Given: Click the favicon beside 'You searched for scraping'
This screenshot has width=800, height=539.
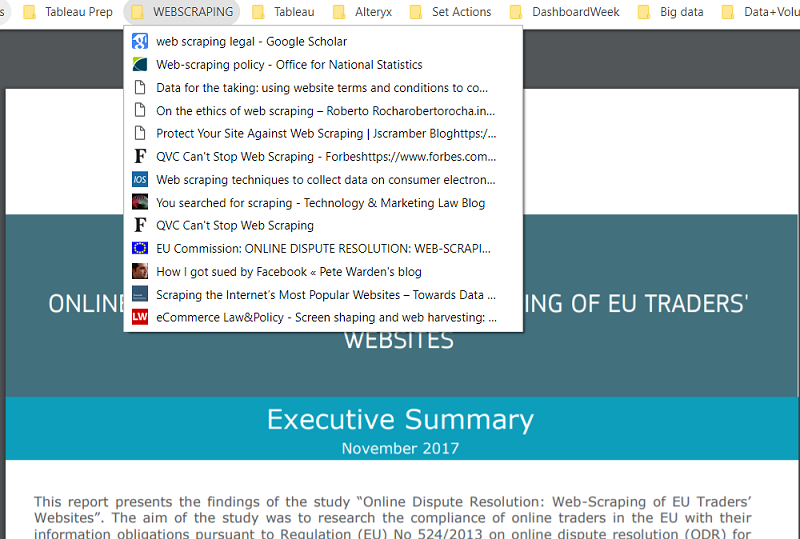Looking at the screenshot, I should 140,202.
